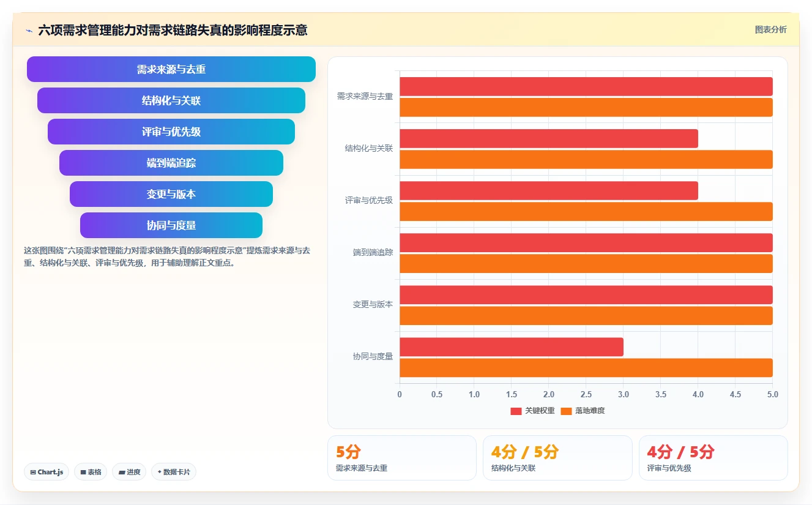Click the 评审与优先级 4分 / 5分 data card

click(x=713, y=458)
